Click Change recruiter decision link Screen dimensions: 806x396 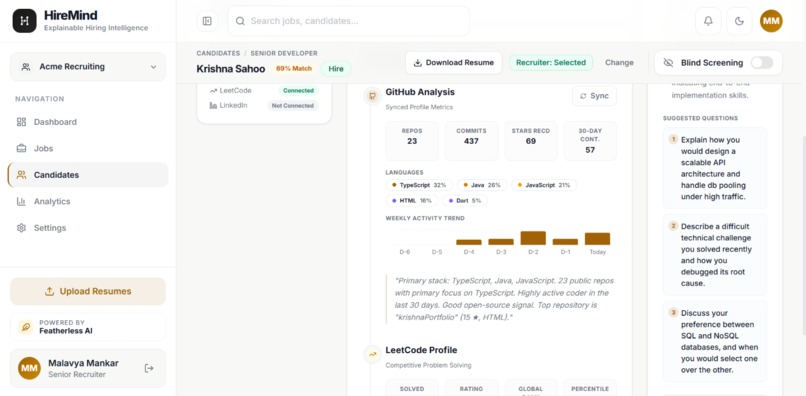(x=619, y=63)
